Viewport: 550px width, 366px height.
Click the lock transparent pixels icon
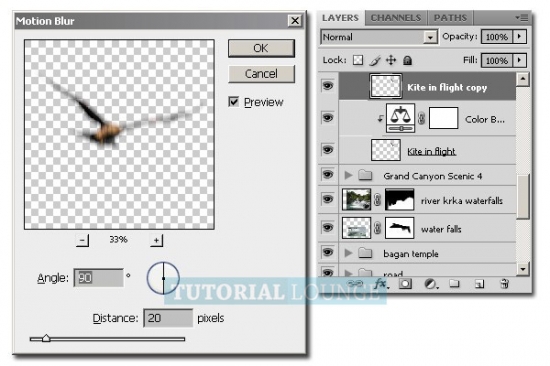358,60
